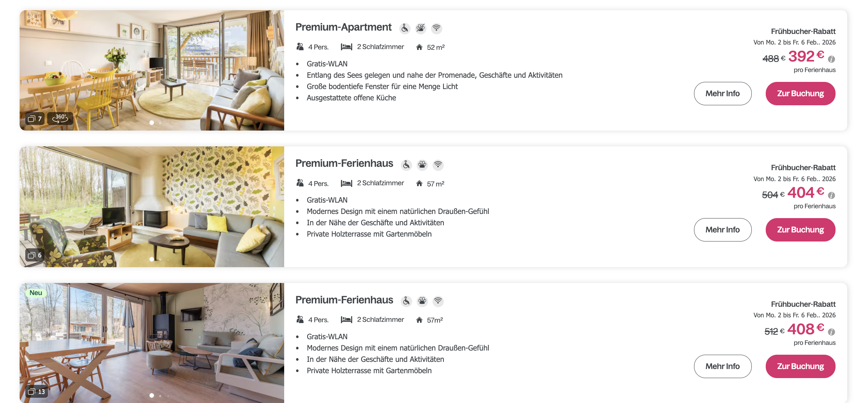Click Zur Buchung for the 404 € Ferienhaus
This screenshot has width=868, height=403.
point(800,230)
